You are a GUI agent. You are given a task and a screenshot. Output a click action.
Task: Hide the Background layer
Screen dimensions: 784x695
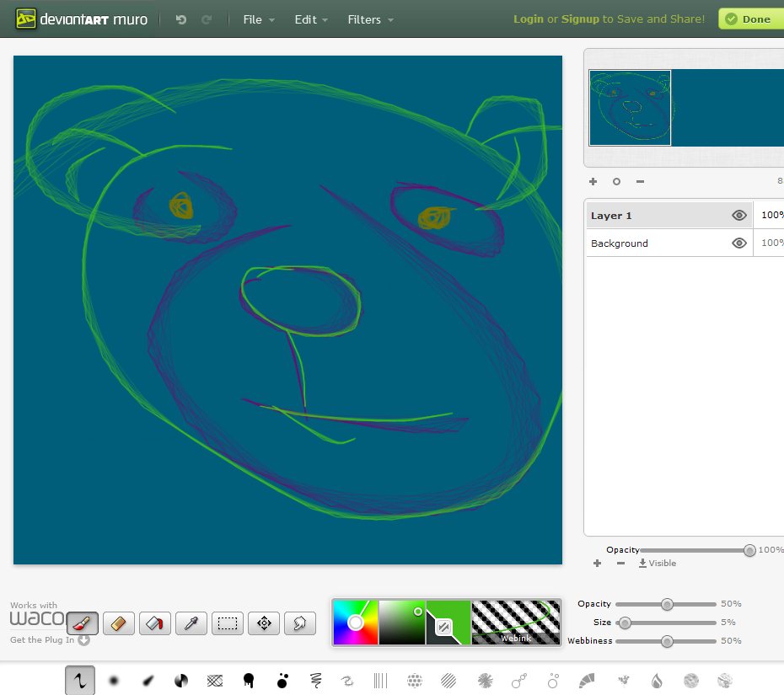[739, 243]
